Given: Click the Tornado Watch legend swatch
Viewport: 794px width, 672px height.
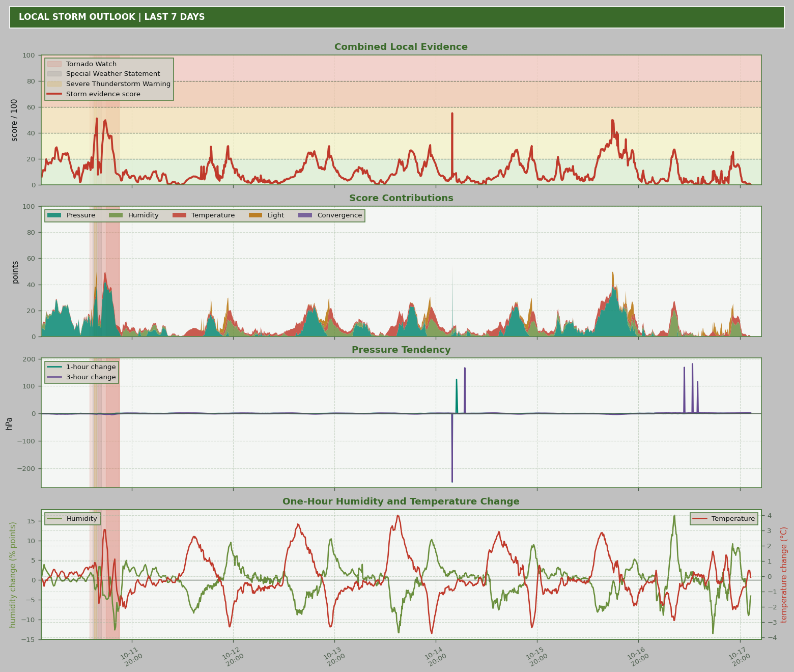Looking at the screenshot, I should pyautogui.click(x=54, y=64).
